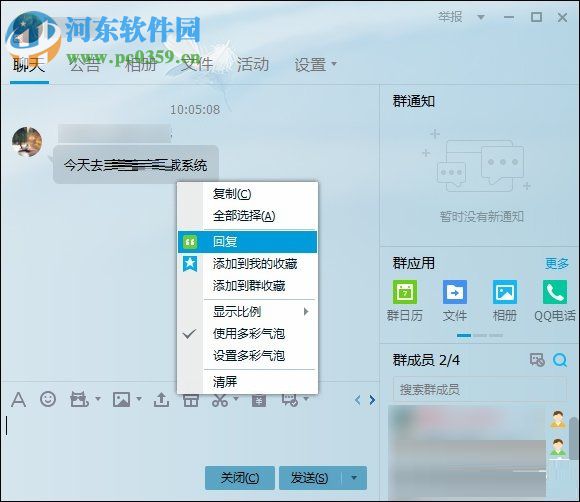Expand the screenshot scissors dropdown arrow
580x502 pixels.
[236, 398]
